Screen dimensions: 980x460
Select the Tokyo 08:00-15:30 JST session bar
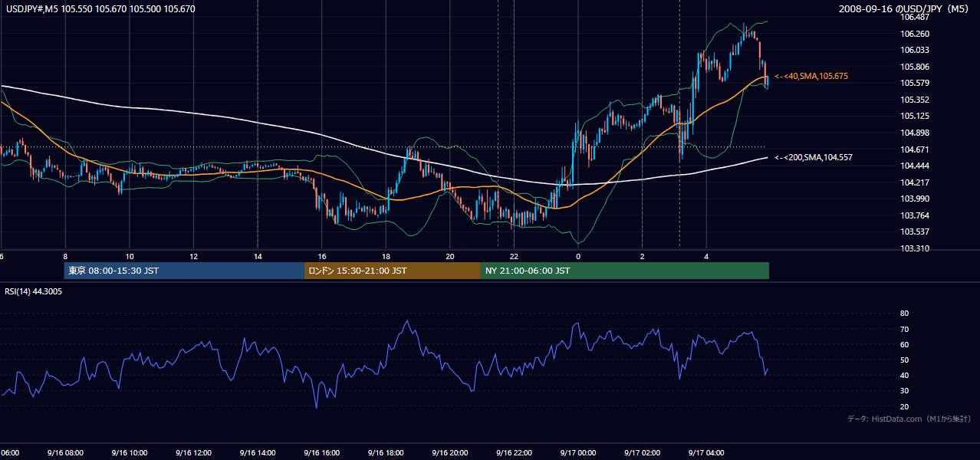point(185,271)
